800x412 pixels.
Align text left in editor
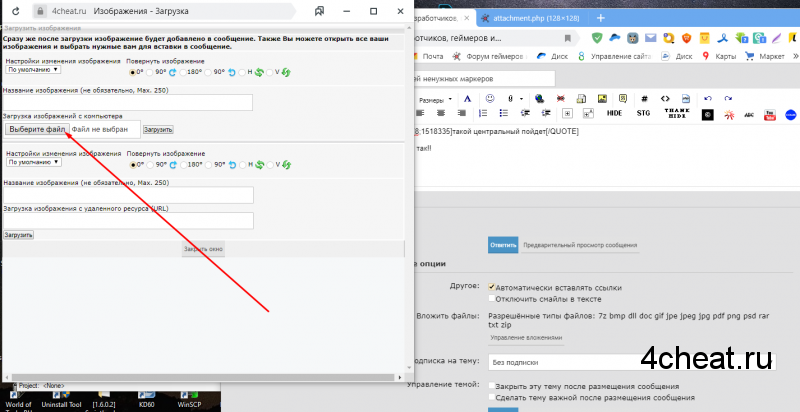pos(420,113)
